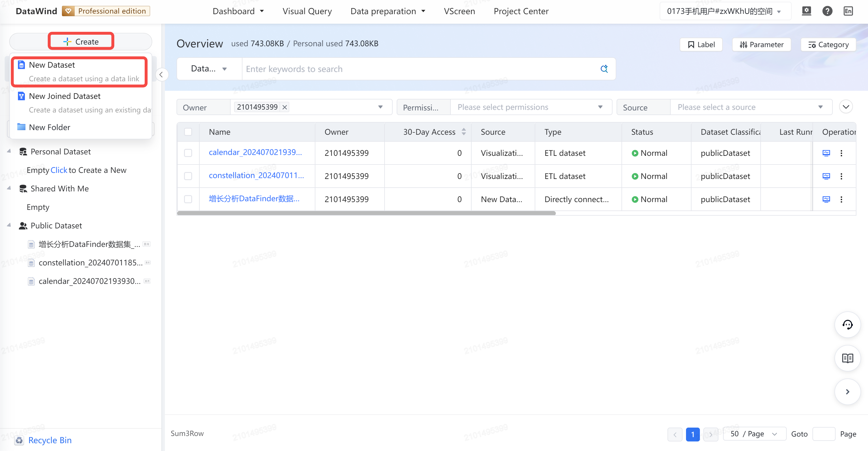Viewport: 868px width, 451px height.
Task: Open the Data... search type dropdown
Action: pos(209,69)
